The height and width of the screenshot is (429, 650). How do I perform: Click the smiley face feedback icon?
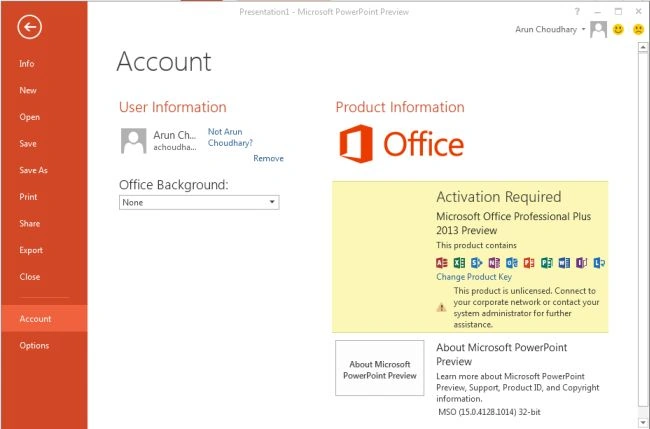618,29
